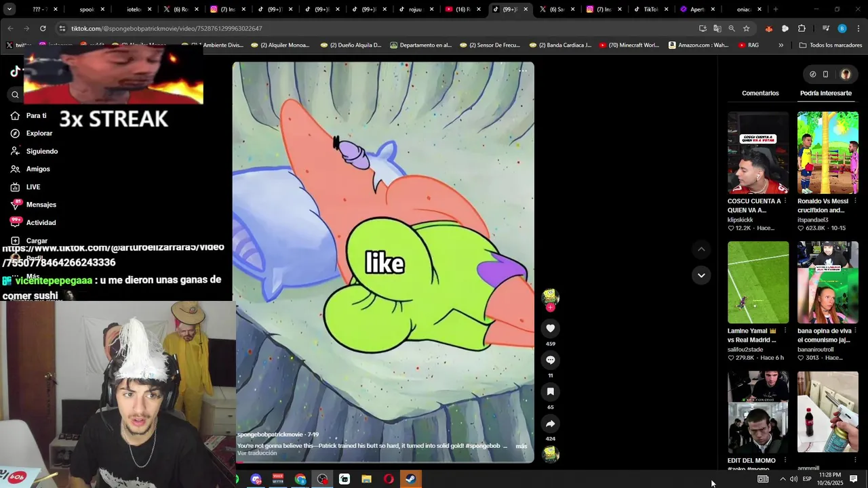Open Todos los marcadores folder
The width and height of the screenshot is (868, 488).
pyautogui.click(x=831, y=45)
